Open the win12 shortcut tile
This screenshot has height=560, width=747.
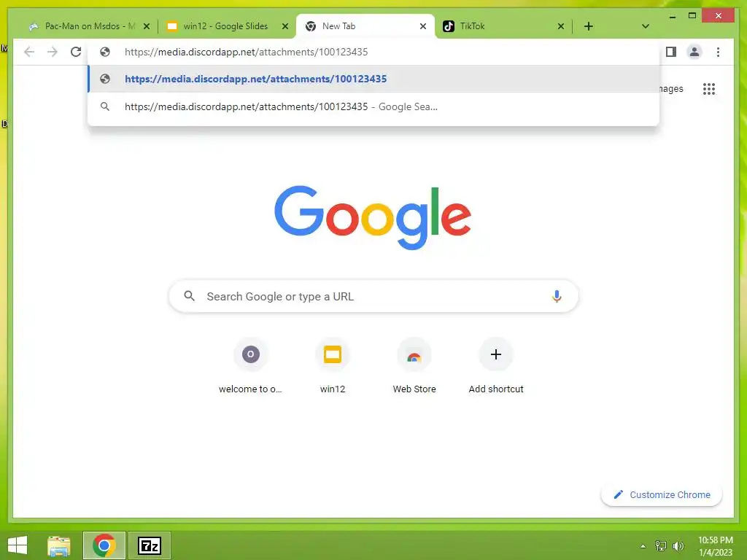click(x=333, y=366)
